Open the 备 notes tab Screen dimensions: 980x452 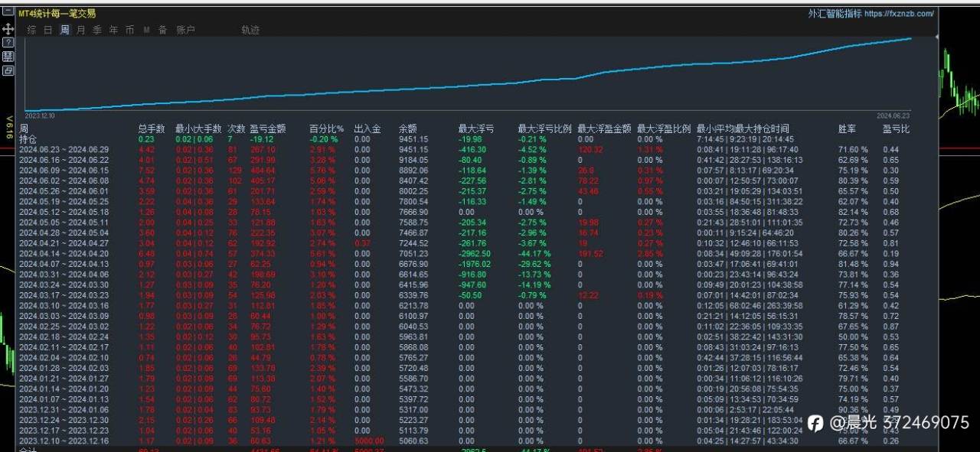(x=162, y=30)
